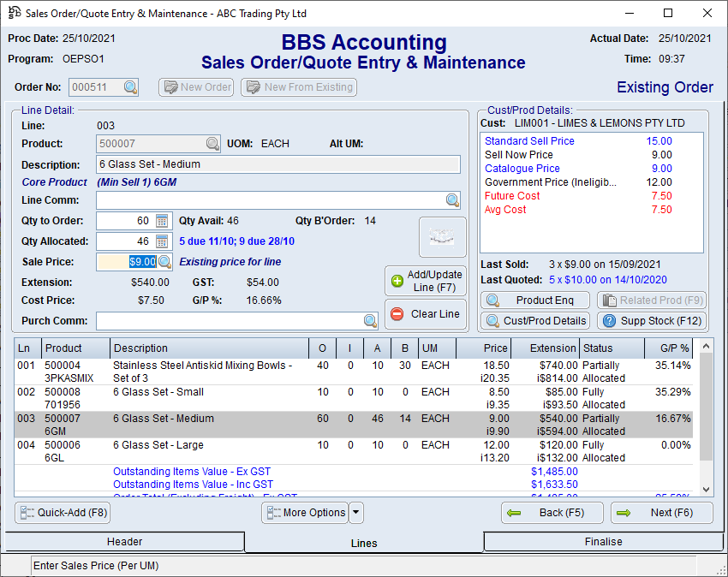Image resolution: width=728 pixels, height=577 pixels.
Task: Select the Quick-Add plus icon
Action: point(27,513)
